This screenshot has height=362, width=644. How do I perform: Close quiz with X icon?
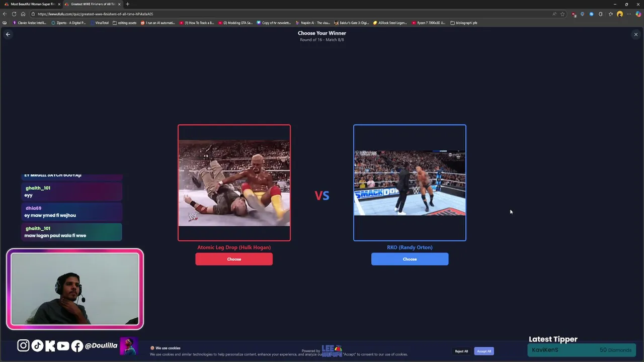click(636, 35)
